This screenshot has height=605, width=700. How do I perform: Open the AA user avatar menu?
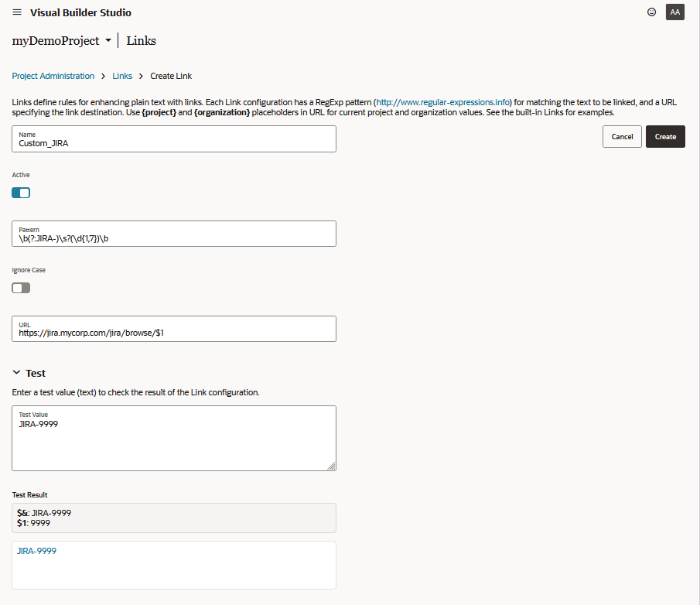point(674,12)
